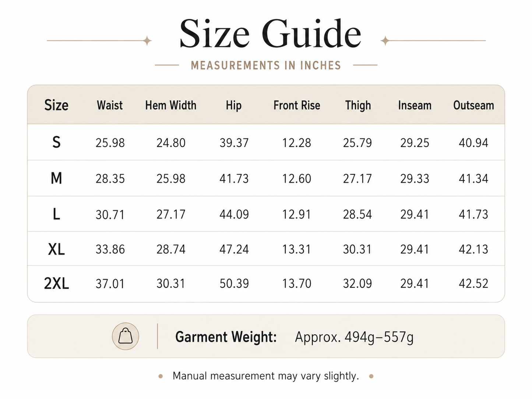
Task: Select the Size column header
Action: [x=56, y=105]
